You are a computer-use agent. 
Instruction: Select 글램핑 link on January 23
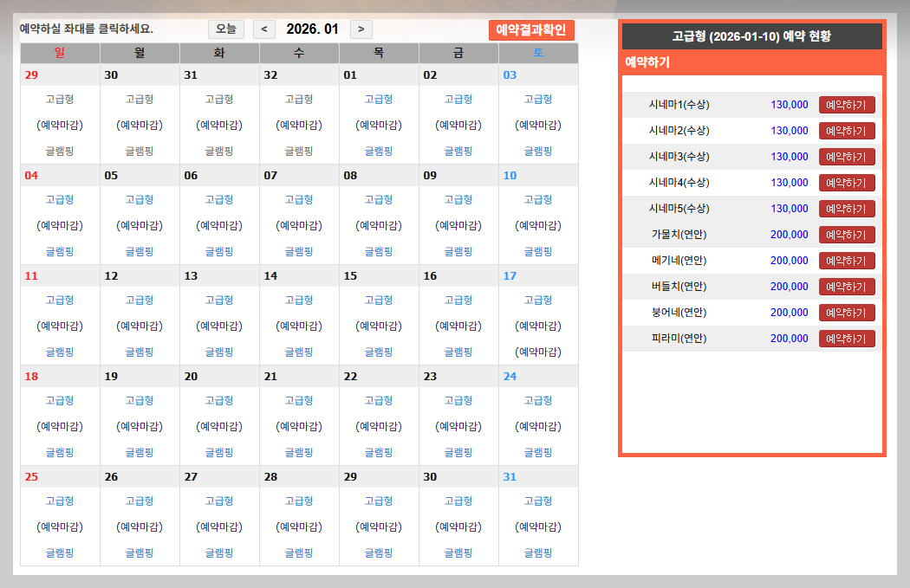(458, 452)
